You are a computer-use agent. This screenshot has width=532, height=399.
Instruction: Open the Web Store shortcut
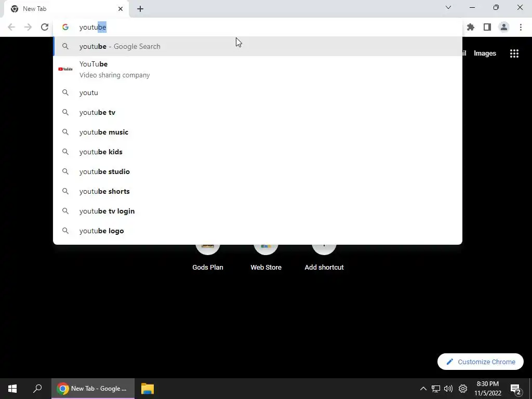[x=266, y=258]
